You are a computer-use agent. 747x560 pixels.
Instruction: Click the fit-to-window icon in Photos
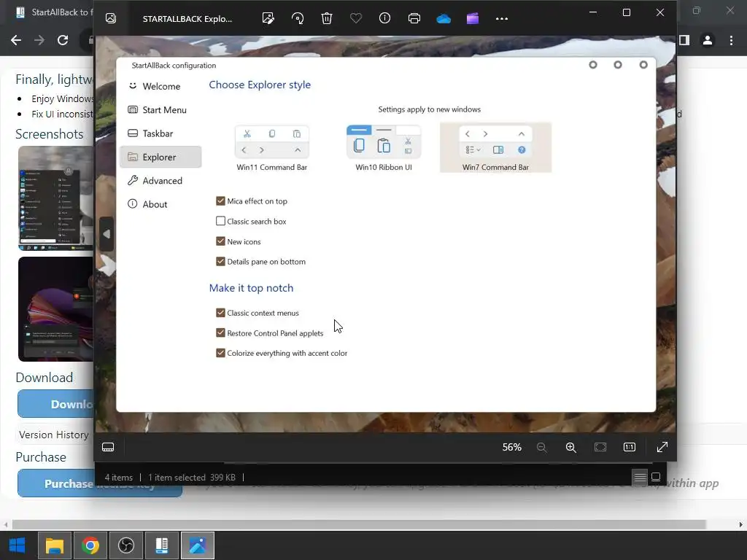coord(600,447)
